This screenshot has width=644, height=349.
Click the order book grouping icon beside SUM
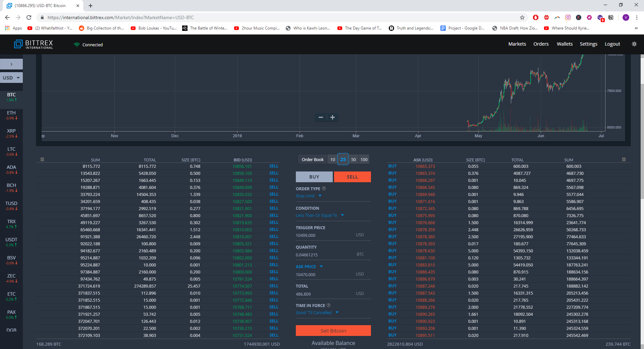click(x=42, y=159)
